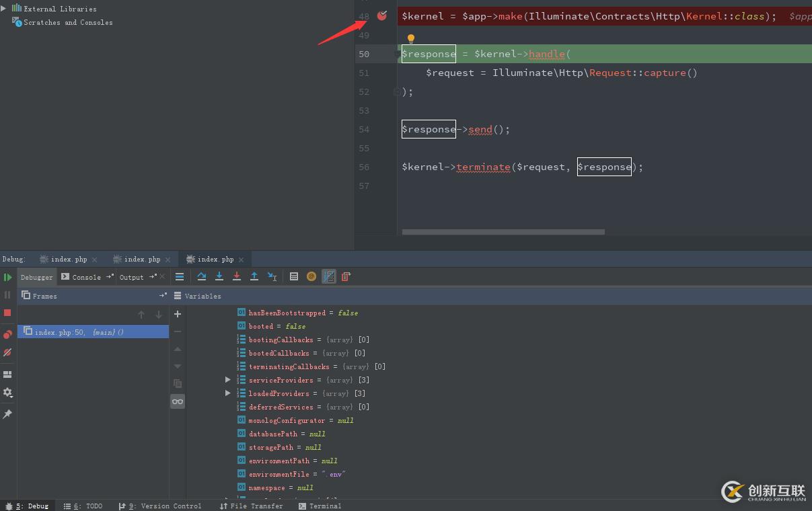Resume program with the green play icon

(x=7, y=277)
